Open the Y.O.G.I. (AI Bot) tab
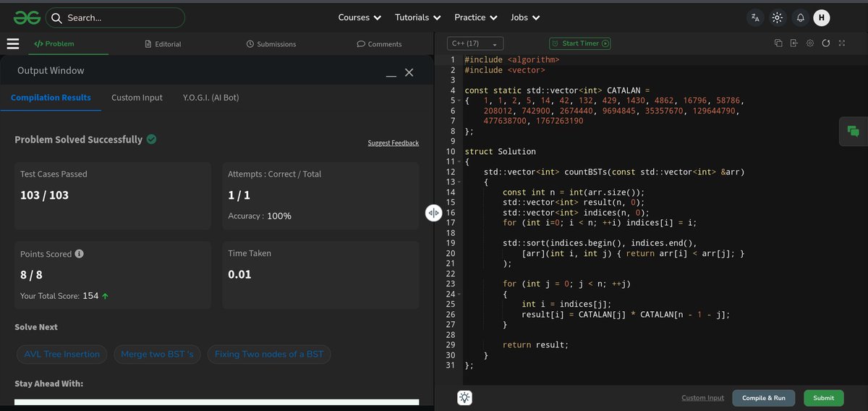The width and height of the screenshot is (868, 411). pyautogui.click(x=211, y=98)
